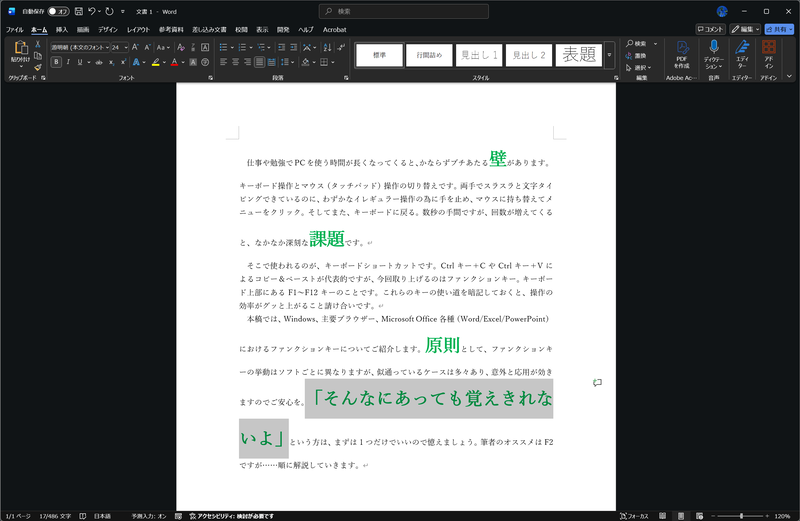Undo the last action
This screenshot has height=521, width=800.
[91, 11]
